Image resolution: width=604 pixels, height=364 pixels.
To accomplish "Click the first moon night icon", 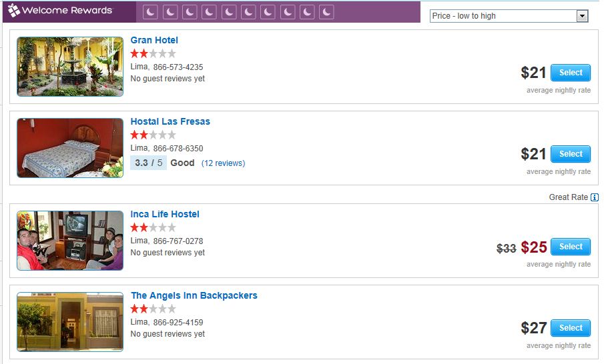I will click(x=150, y=12).
